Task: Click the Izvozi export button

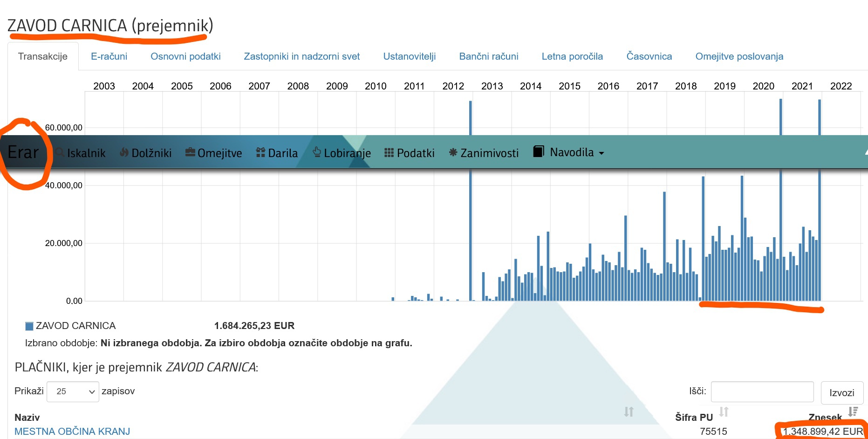Action: tap(842, 393)
